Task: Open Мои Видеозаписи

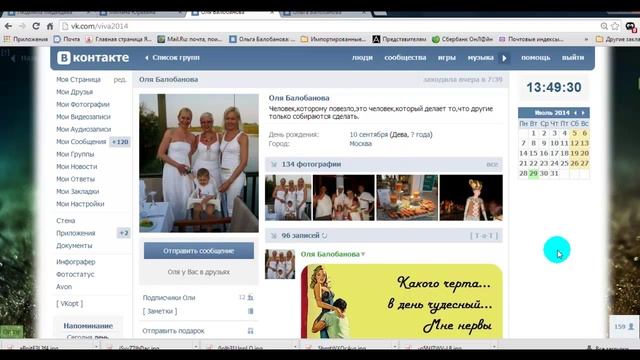Action: [83, 117]
